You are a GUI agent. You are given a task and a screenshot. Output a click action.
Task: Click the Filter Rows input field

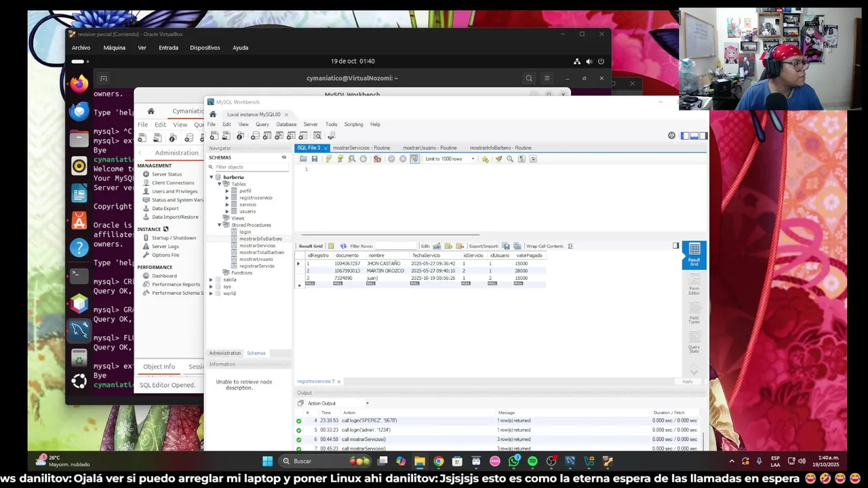point(395,246)
